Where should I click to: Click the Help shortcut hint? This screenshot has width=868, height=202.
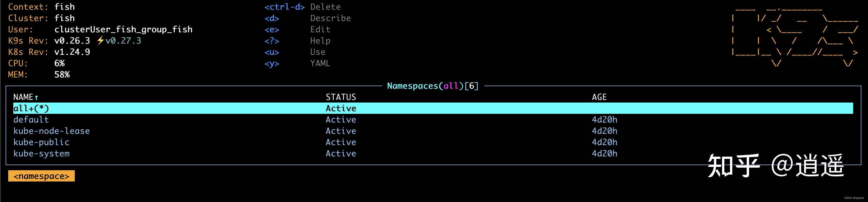[x=320, y=41]
